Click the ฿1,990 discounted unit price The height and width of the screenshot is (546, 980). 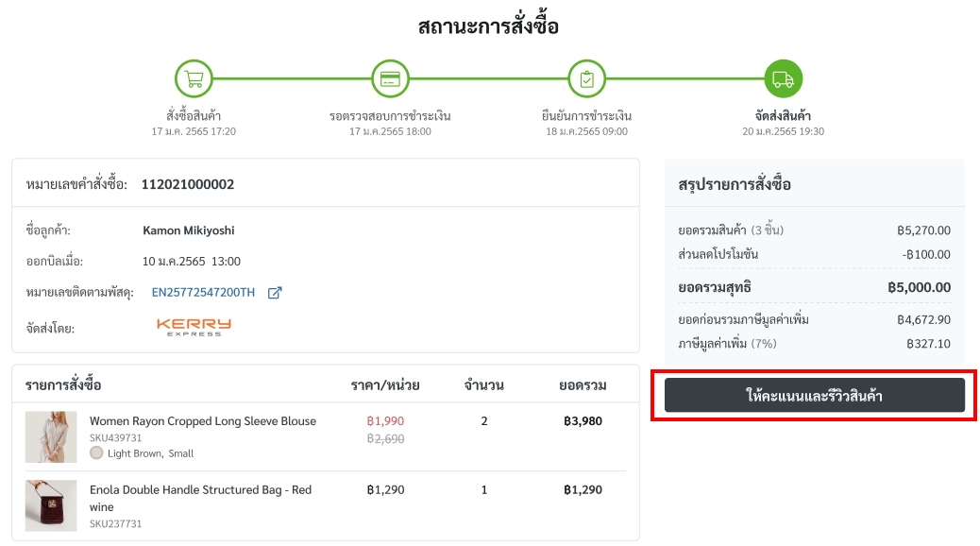pos(385,421)
